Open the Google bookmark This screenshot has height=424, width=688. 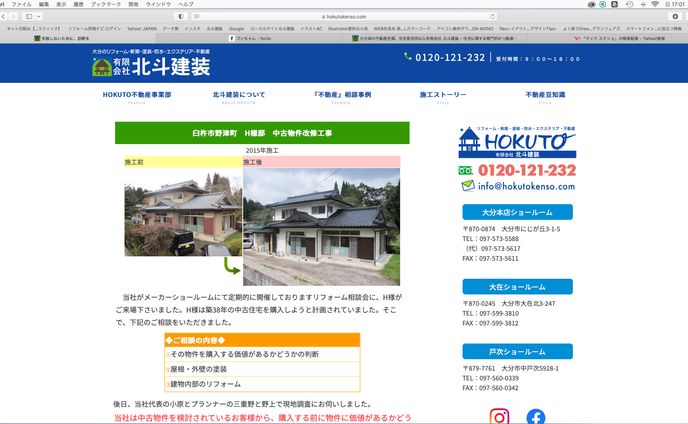click(x=236, y=29)
